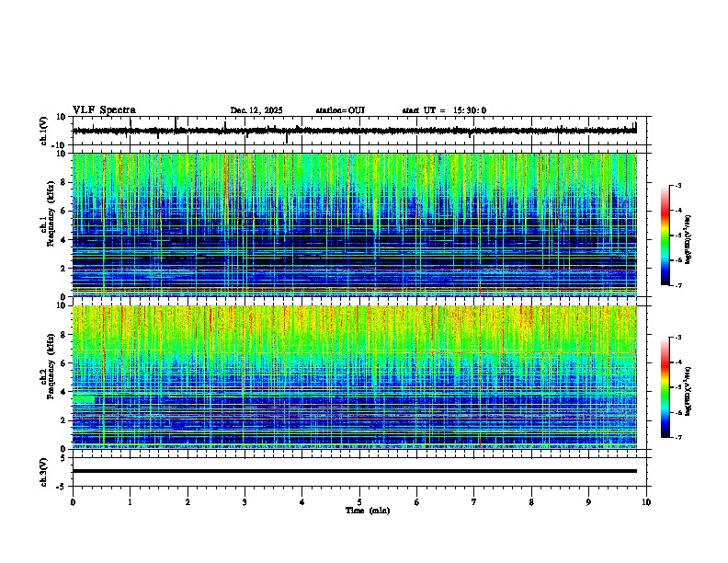Click the "Time (min)" axis label
This screenshot has width=728, height=563.
pyautogui.click(x=368, y=511)
